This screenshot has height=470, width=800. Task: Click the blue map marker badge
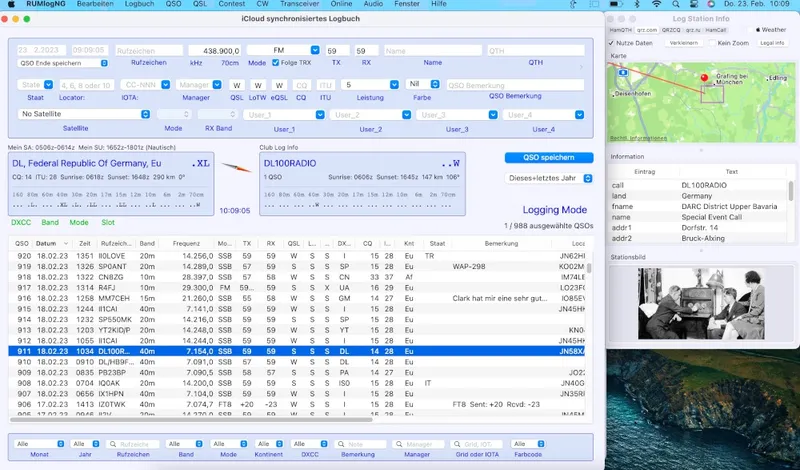coord(622,72)
